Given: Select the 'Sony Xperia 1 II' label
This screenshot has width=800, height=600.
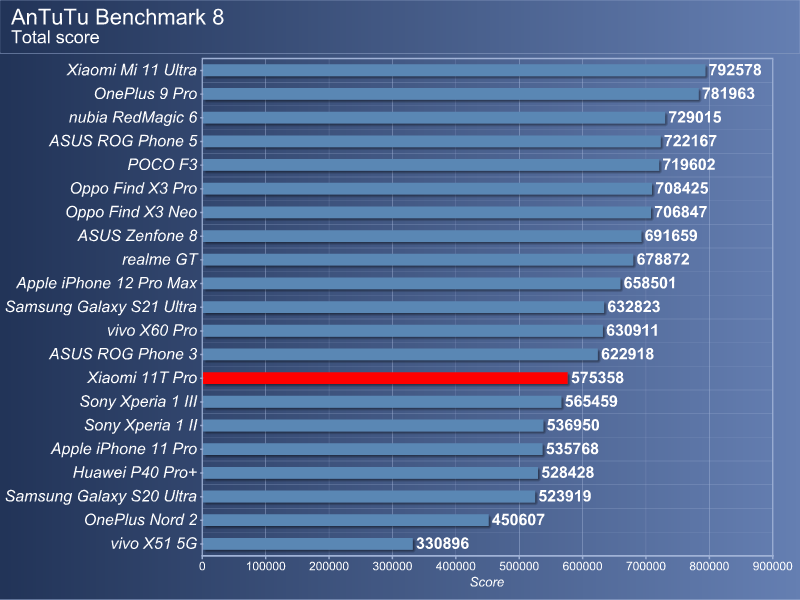Looking at the screenshot, I should [141, 426].
